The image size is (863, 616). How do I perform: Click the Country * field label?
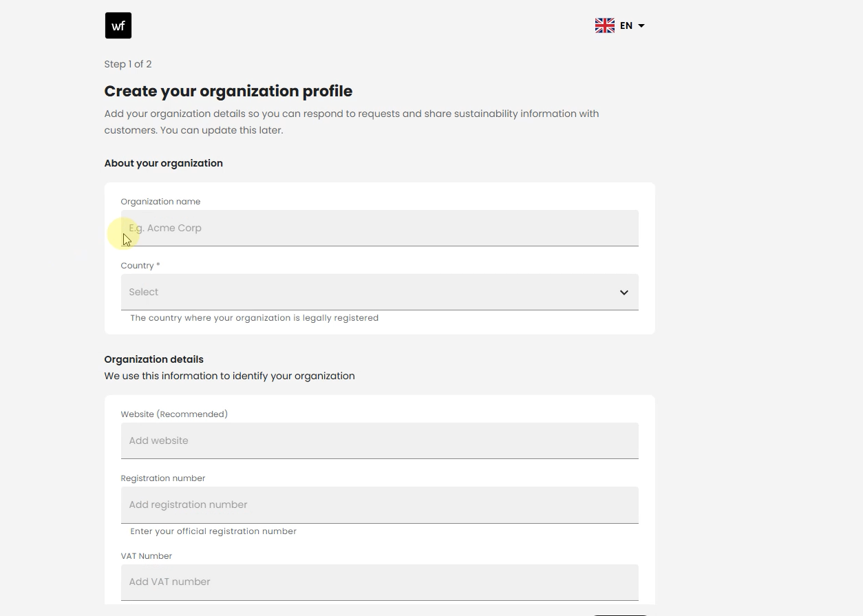pos(140,266)
